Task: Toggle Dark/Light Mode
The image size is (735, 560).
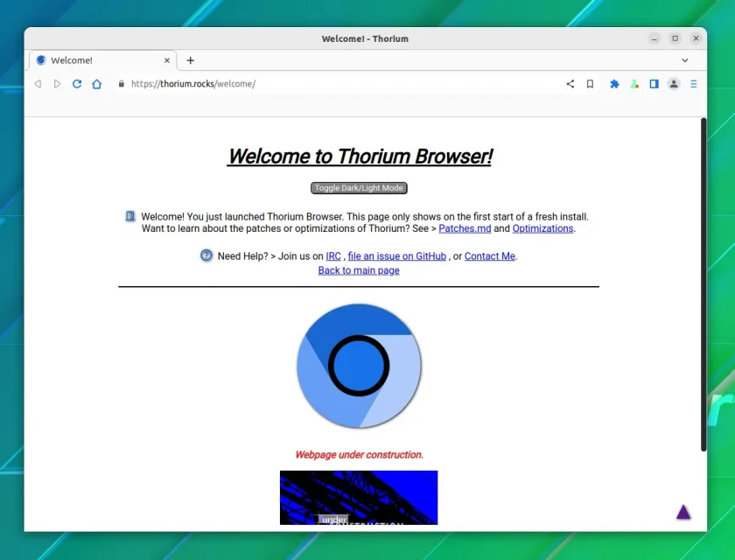Action: (x=359, y=188)
